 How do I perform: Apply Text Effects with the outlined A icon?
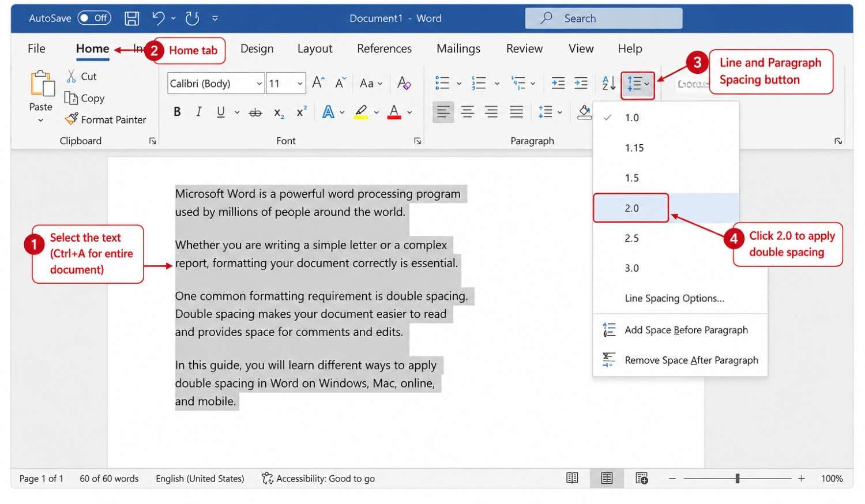click(x=328, y=112)
